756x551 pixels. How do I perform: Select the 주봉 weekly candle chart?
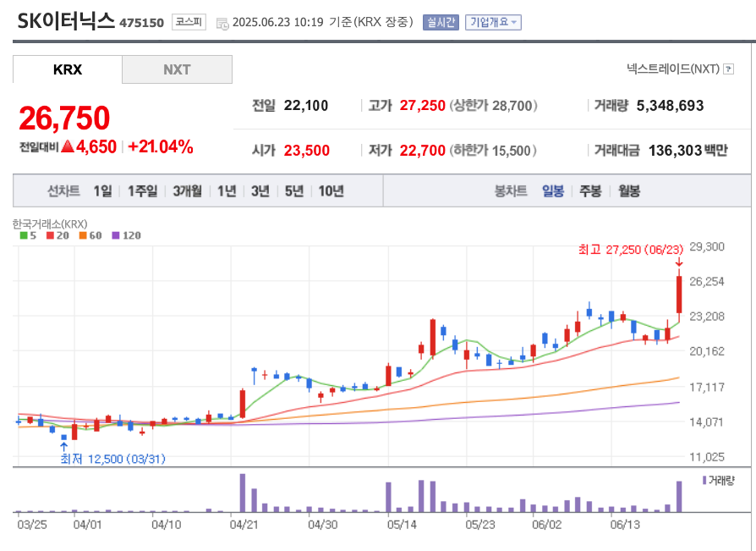590,191
